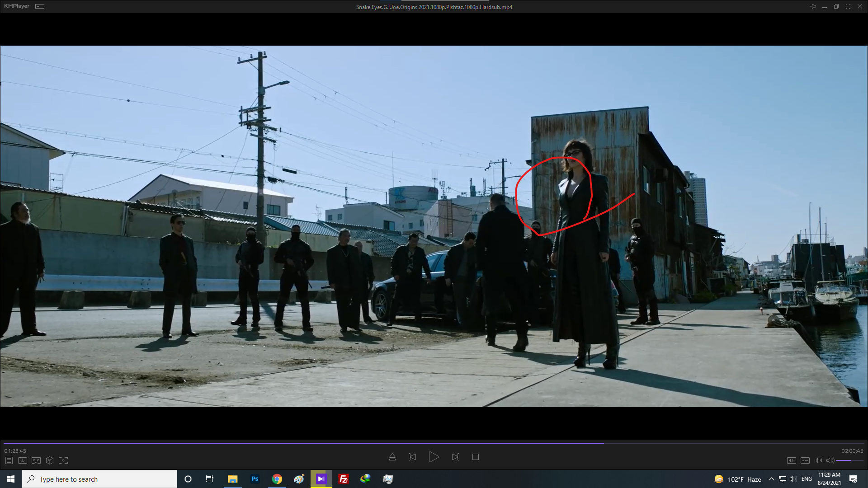Open the KMPlayer main menu
Image resolution: width=868 pixels, height=488 pixels.
17,6
